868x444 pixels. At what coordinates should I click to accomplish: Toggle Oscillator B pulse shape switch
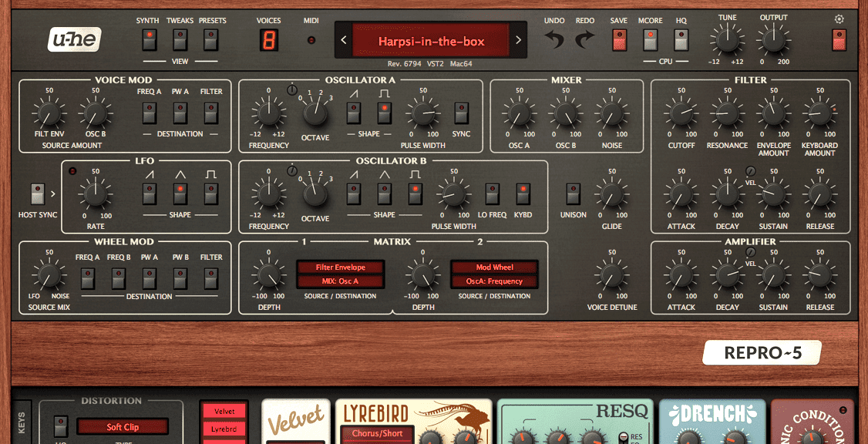pos(415,194)
